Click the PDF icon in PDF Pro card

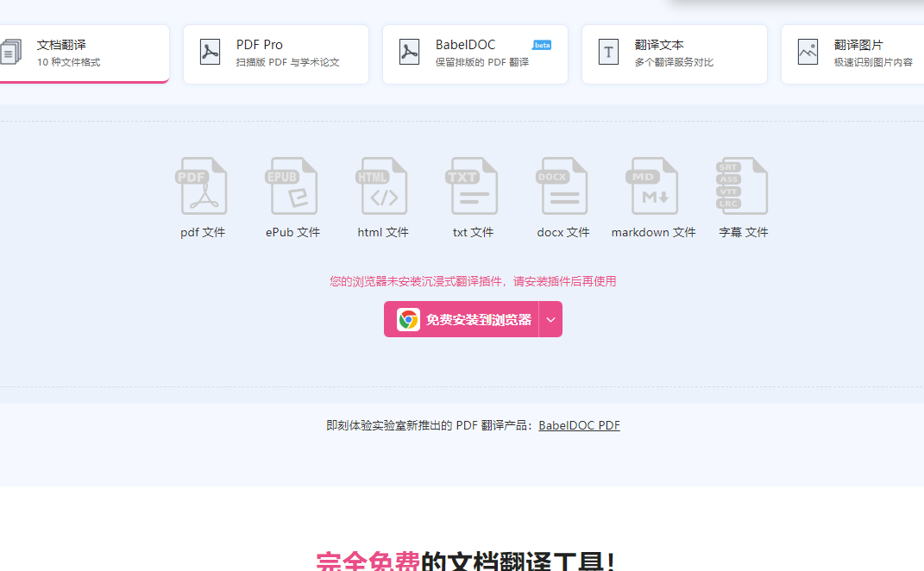coord(210,52)
